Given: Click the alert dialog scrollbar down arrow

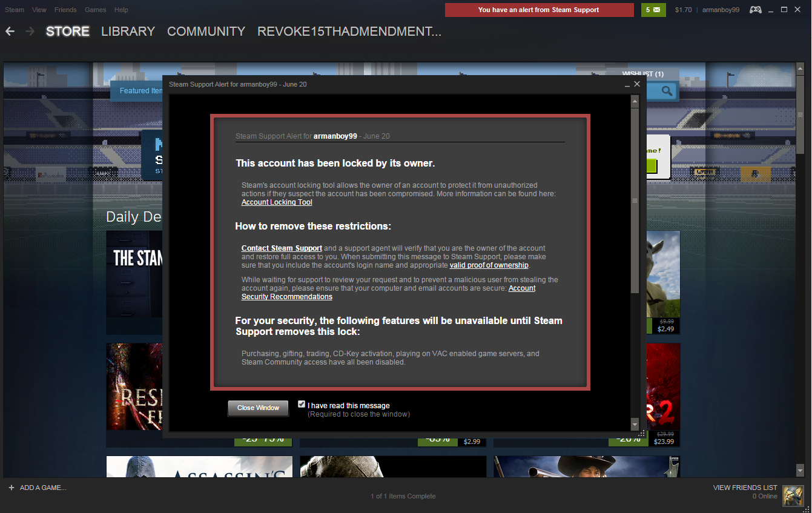Looking at the screenshot, I should point(635,425).
